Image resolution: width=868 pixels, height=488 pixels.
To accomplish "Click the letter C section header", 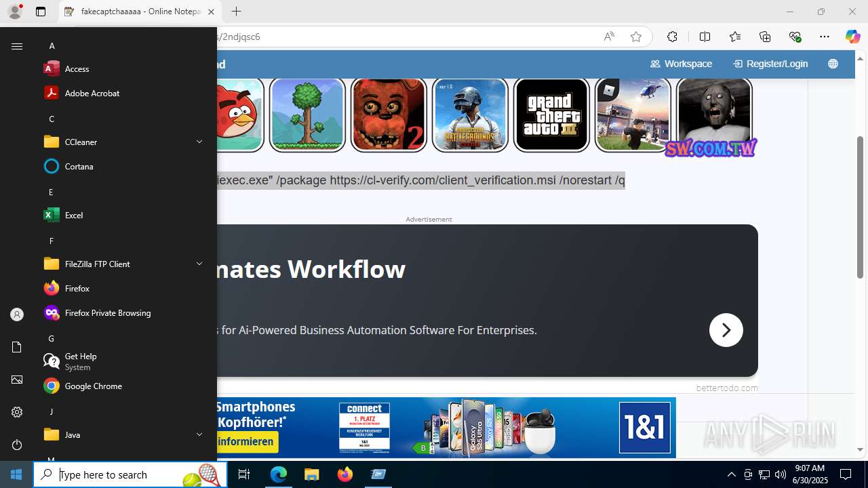I will click(52, 119).
